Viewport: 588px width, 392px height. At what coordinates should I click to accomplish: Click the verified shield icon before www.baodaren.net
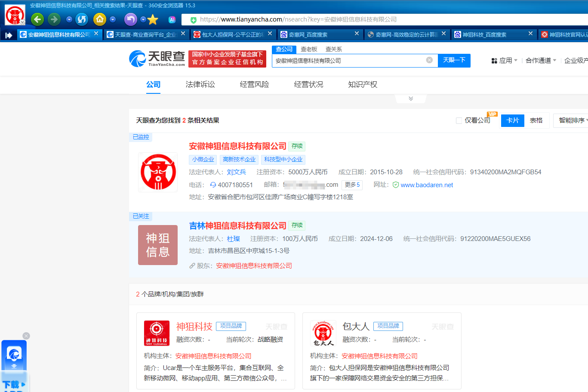(395, 185)
